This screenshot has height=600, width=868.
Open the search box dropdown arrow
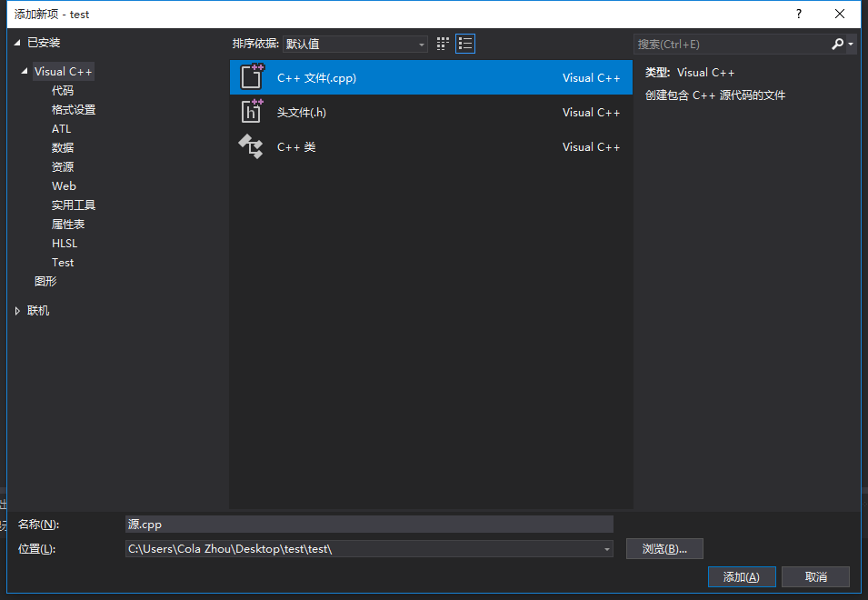(849, 43)
